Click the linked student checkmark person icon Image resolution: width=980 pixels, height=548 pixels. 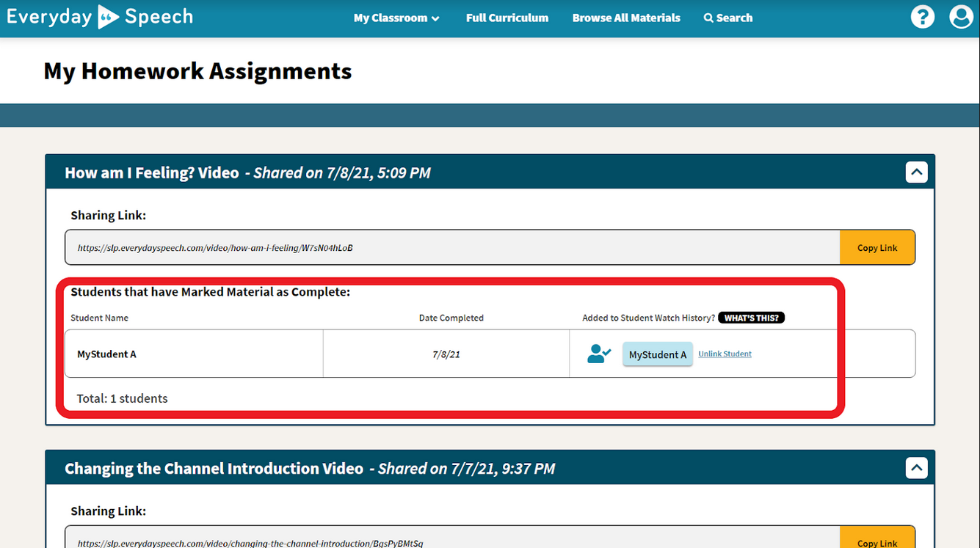pyautogui.click(x=599, y=354)
